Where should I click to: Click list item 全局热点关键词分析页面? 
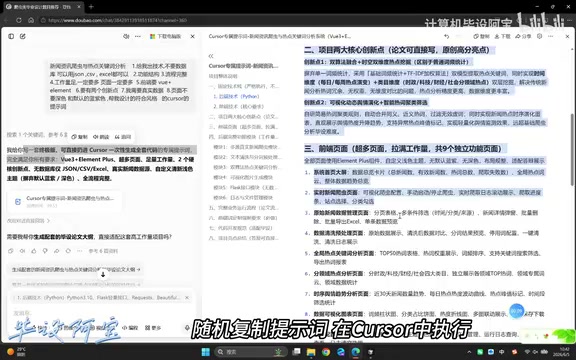pyautogui.click(x=344, y=253)
